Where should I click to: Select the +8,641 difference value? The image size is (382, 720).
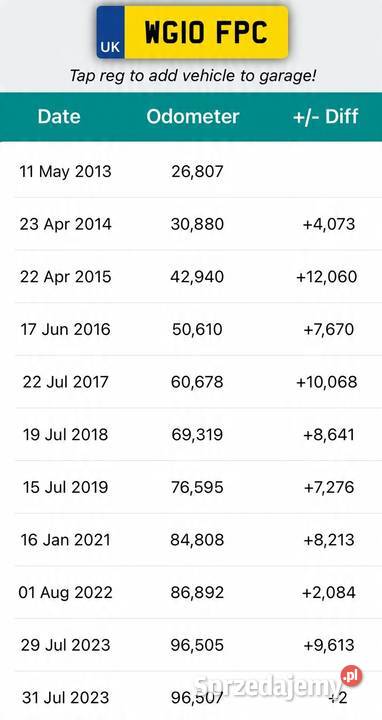[x=329, y=434]
